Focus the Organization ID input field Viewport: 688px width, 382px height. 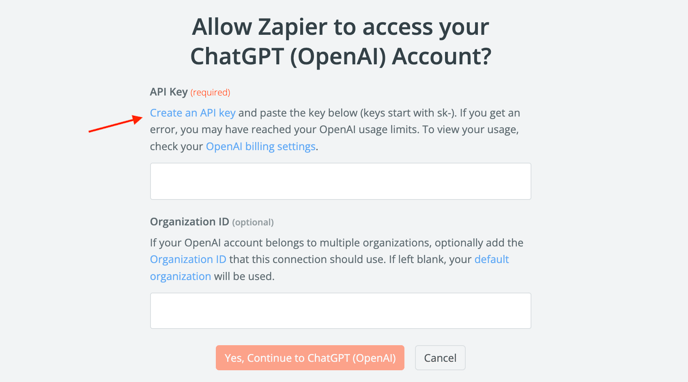tap(340, 311)
